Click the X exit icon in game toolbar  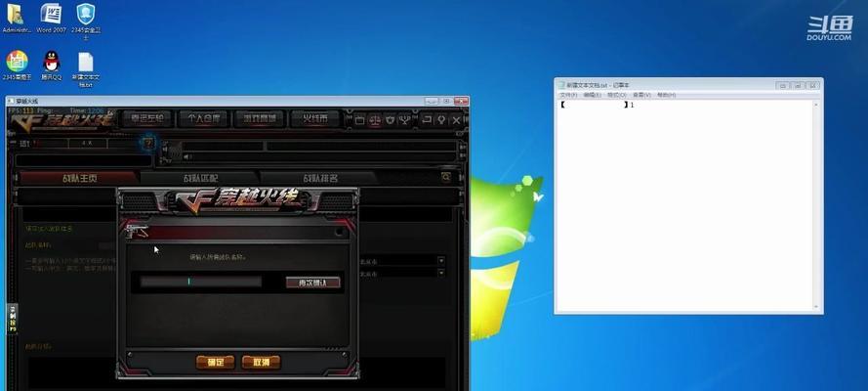[x=456, y=119]
